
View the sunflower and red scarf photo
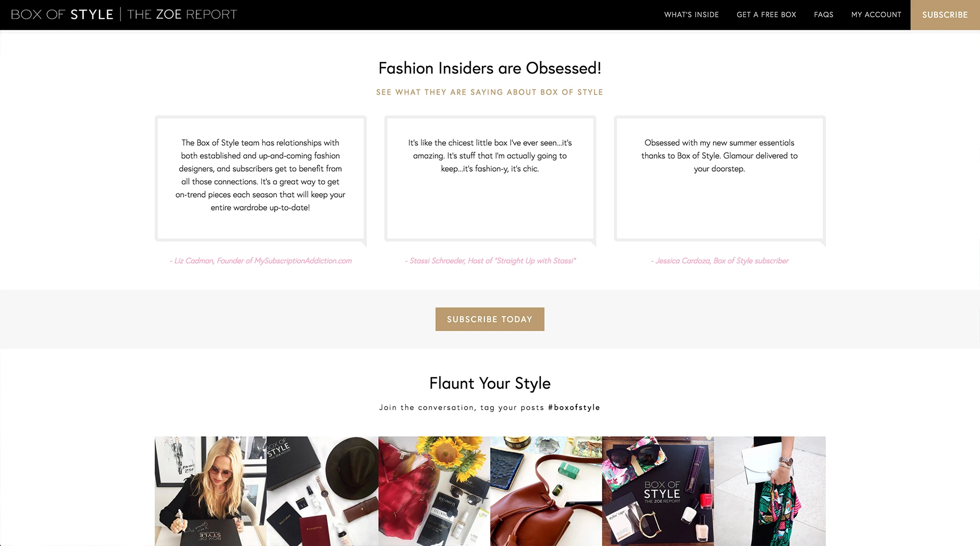[x=434, y=491]
